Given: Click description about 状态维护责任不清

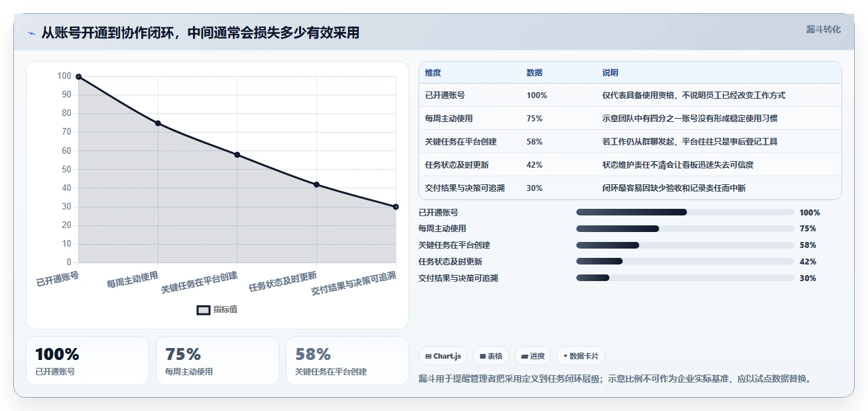Looking at the screenshot, I should pos(678,165).
